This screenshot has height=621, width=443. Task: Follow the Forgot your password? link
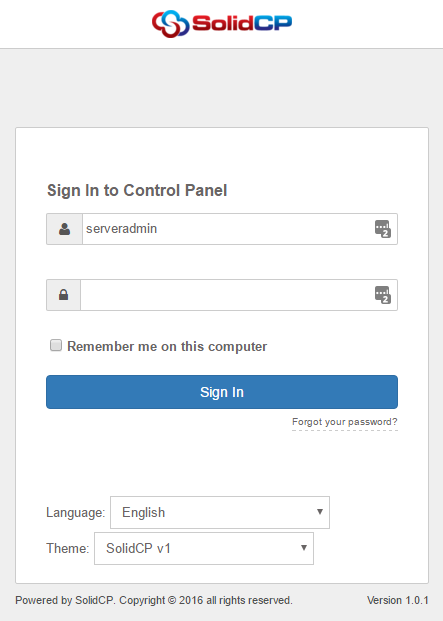345,422
